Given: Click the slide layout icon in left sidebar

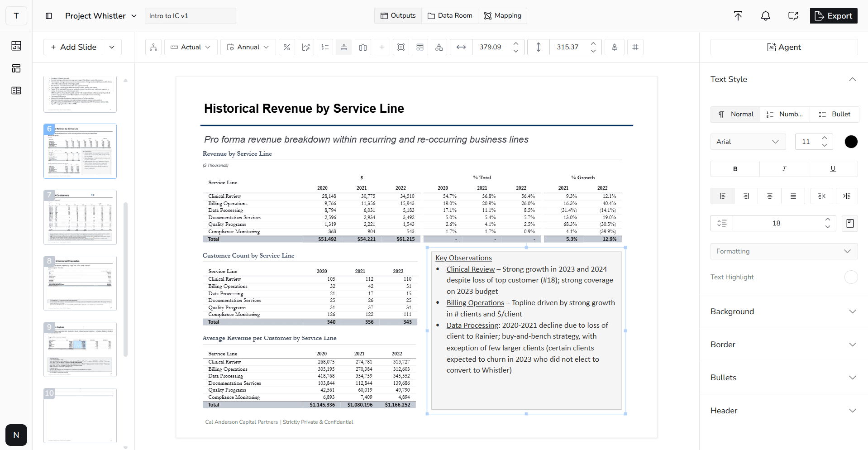Looking at the screenshot, I should coord(16,68).
